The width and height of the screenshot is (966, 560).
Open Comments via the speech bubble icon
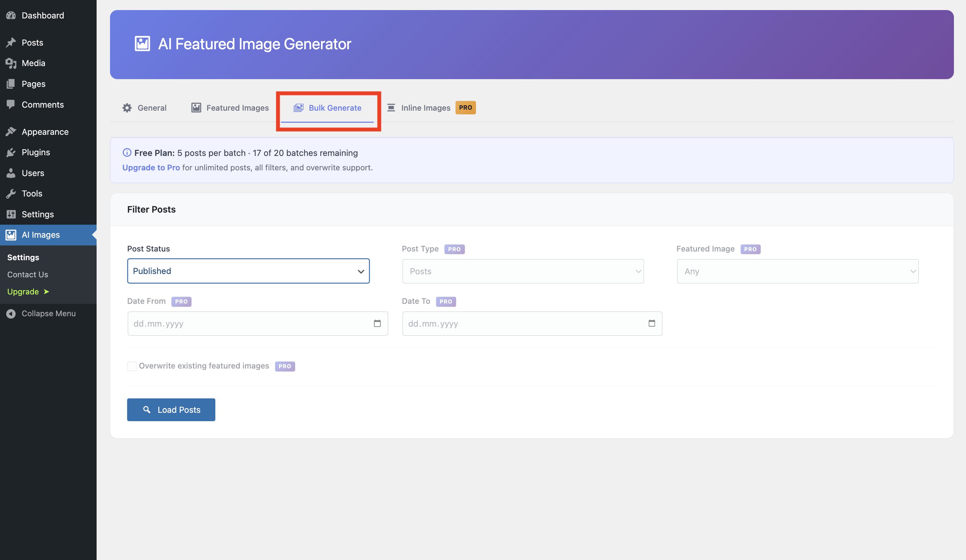click(x=11, y=104)
